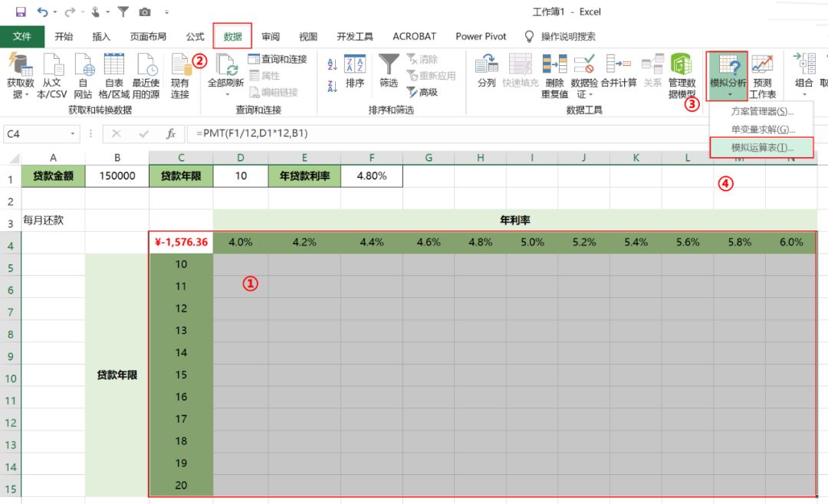
Task: Choose 单变量求解 (Goal Seek)
Action: 764,128
